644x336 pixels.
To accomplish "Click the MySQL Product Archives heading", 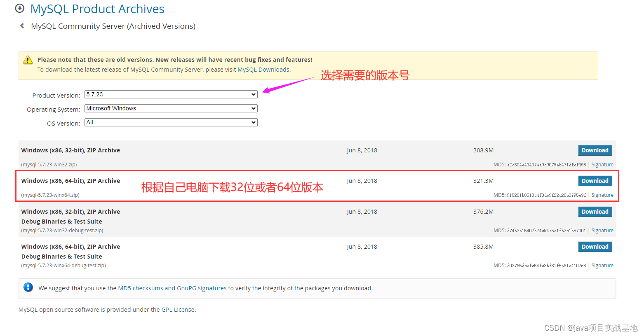I will point(97,9).
